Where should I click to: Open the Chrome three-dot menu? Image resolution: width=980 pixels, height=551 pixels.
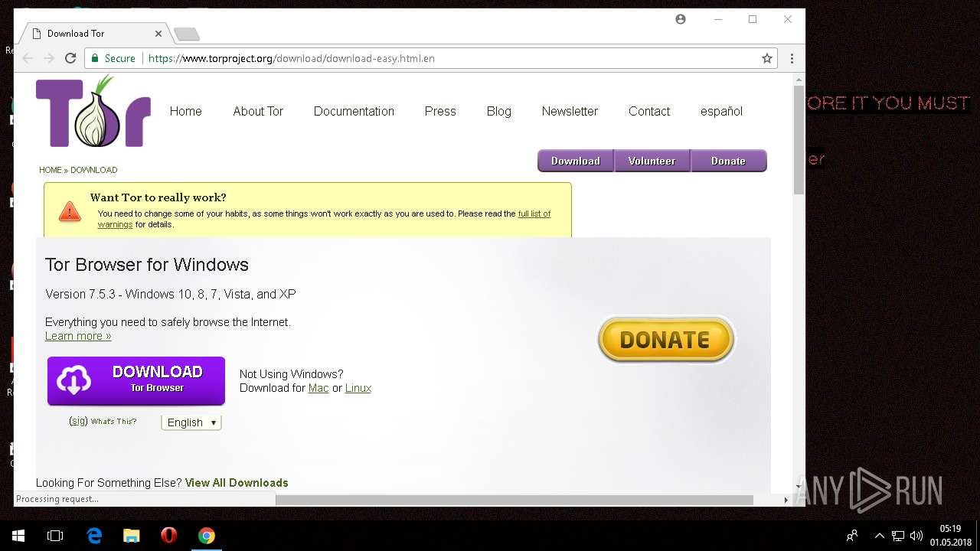792,58
